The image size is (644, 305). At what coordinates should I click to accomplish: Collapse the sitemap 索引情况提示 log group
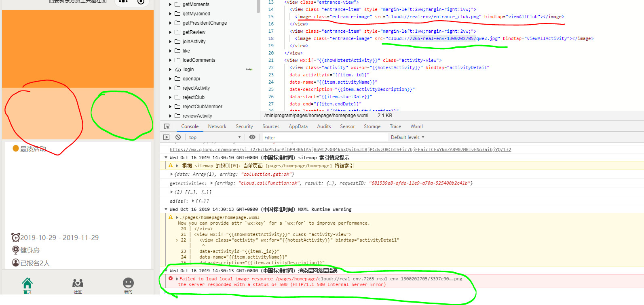click(x=166, y=158)
